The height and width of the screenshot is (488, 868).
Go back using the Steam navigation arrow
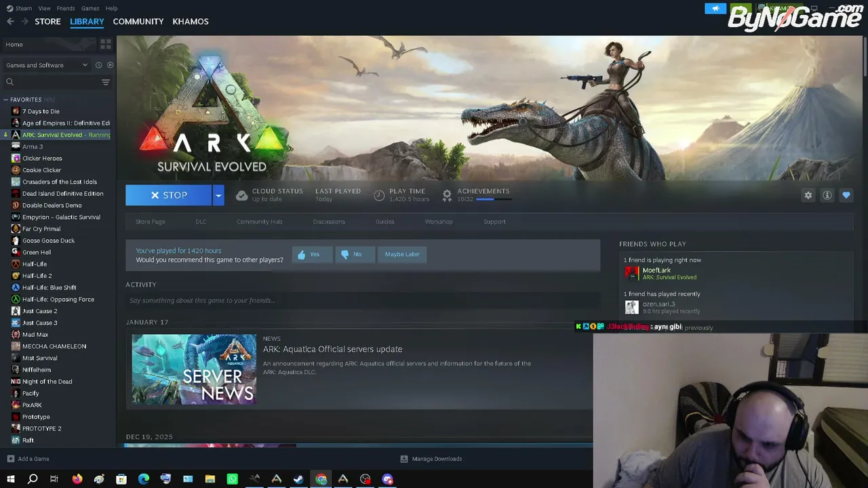pos(10,22)
